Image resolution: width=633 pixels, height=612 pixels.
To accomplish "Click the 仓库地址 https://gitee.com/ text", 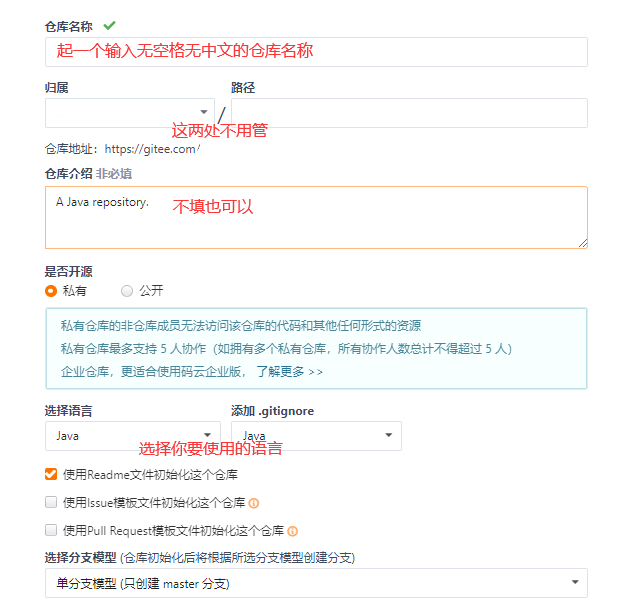I will 122,149.
